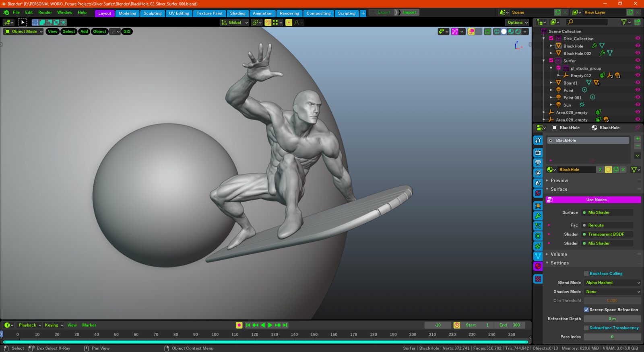This screenshot has width=644, height=352.
Task: Exclude Surfer collection via its checkbox
Action: tap(551, 61)
